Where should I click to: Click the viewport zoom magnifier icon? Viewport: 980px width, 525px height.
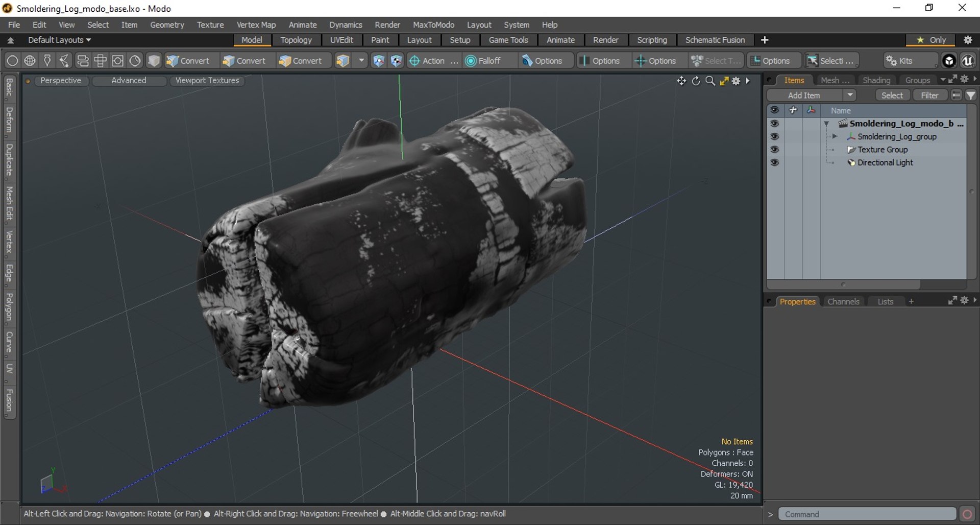710,81
